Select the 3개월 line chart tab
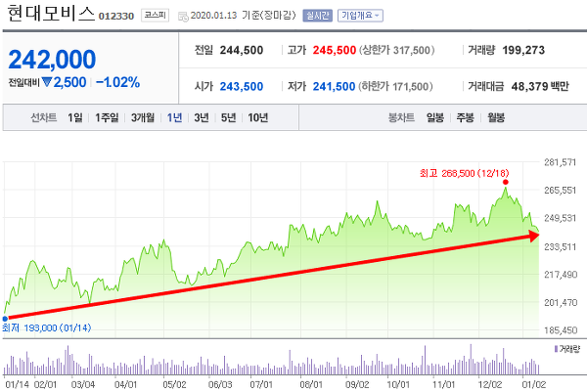587x392 pixels. click(x=143, y=118)
